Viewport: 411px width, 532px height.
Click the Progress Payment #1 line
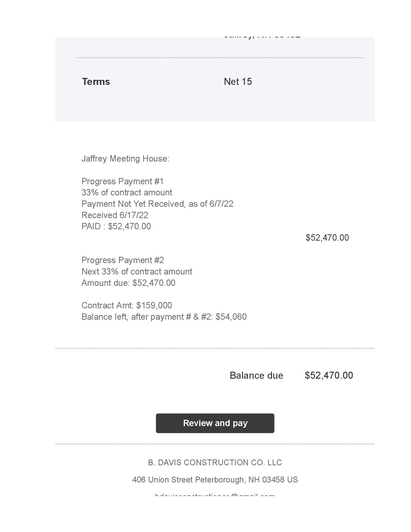(123, 181)
